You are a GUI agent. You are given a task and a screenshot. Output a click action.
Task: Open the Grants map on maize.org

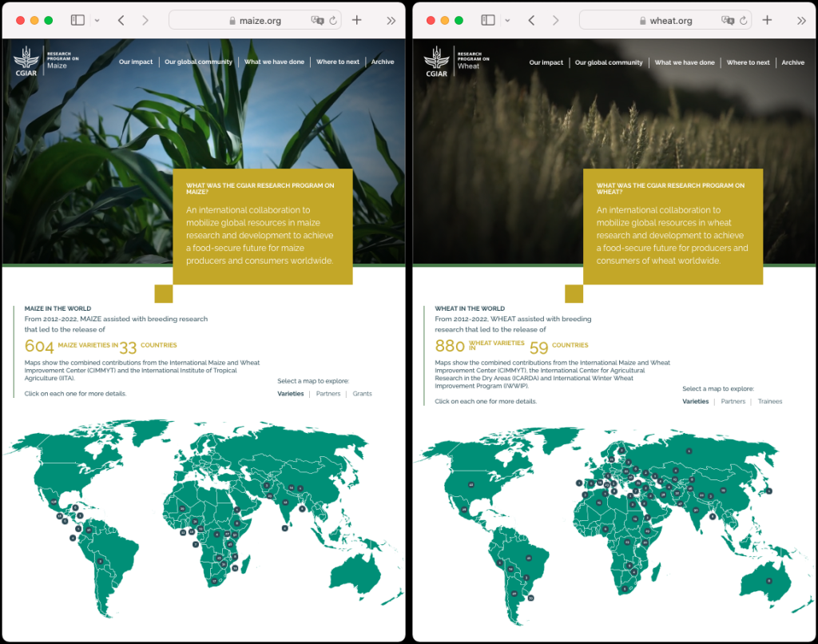(x=362, y=393)
